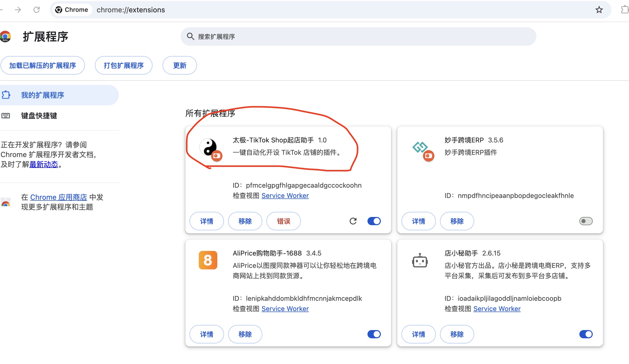Click the ID text ioadaikpljilagoddljnamloiebcoopb
Screen dimensions: 629x364
click(509, 298)
